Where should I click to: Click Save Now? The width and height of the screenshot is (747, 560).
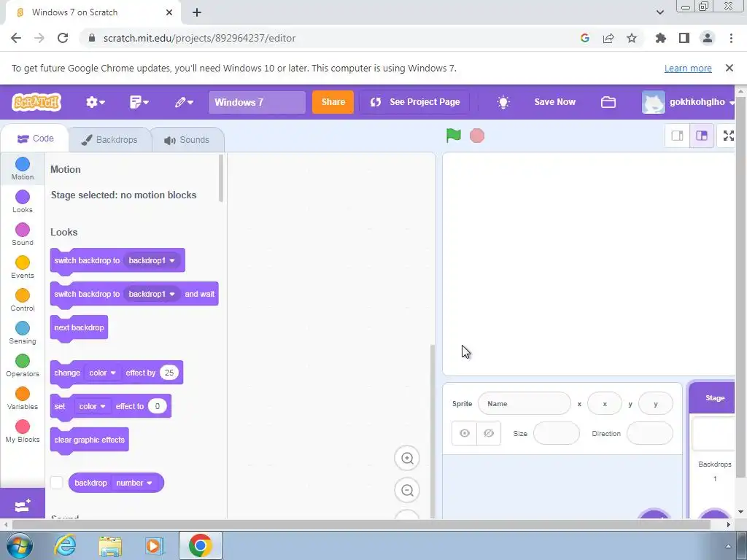(x=554, y=102)
